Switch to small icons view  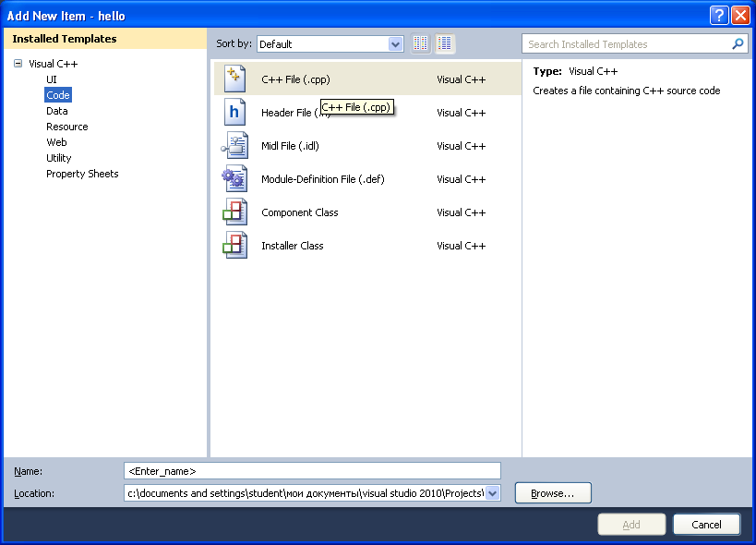420,44
